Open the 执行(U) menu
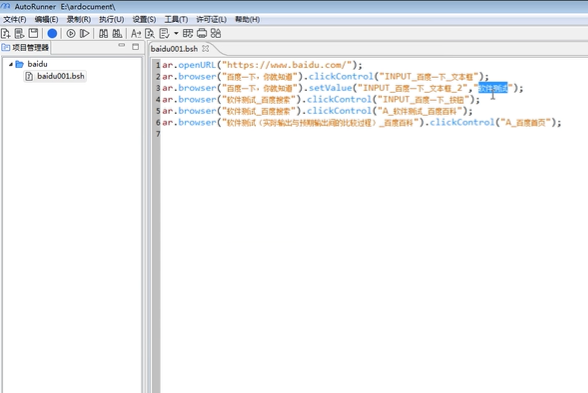The width and height of the screenshot is (588, 393). (x=111, y=19)
